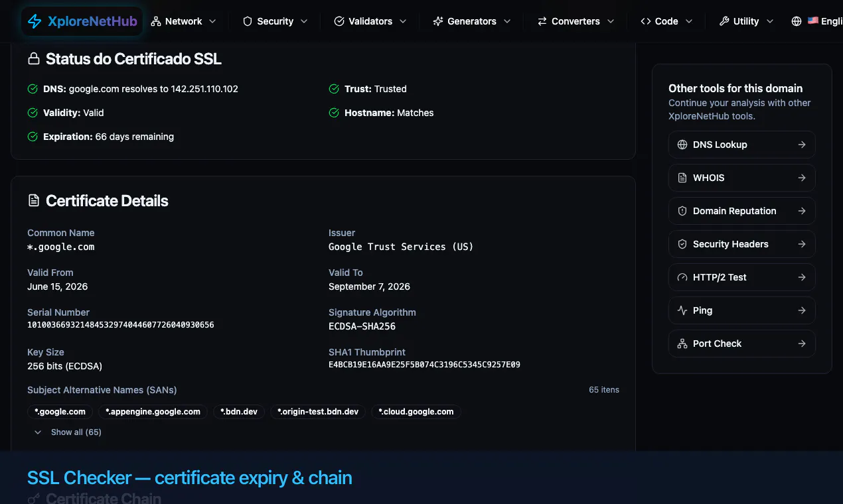This screenshot has height=504, width=843.
Task: Expand the Validators dropdown chevron
Action: coord(403,21)
